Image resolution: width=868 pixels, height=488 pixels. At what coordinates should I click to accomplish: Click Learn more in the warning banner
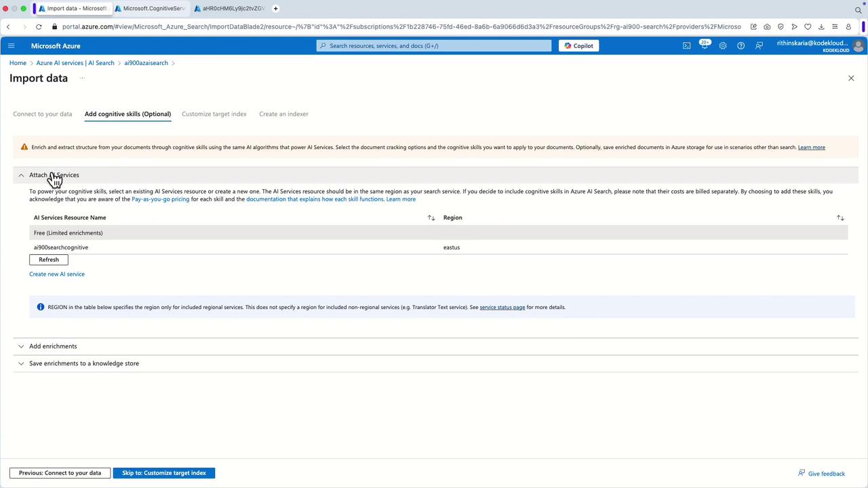click(x=812, y=147)
